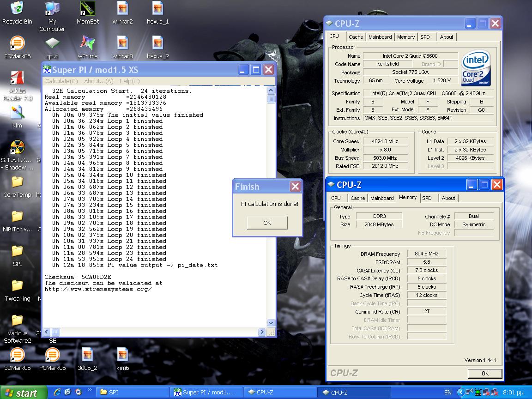
Task: Click the Super PI title bar icon
Action: pos(47,70)
